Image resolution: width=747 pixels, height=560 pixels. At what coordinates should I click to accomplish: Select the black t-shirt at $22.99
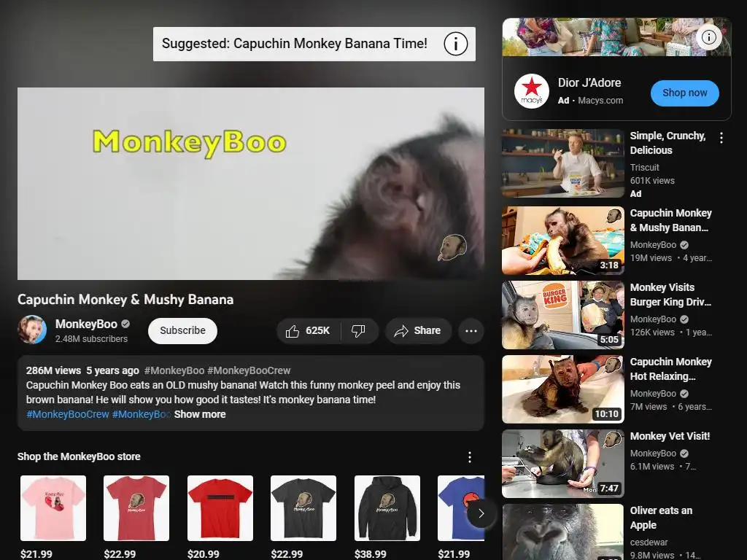(303, 508)
